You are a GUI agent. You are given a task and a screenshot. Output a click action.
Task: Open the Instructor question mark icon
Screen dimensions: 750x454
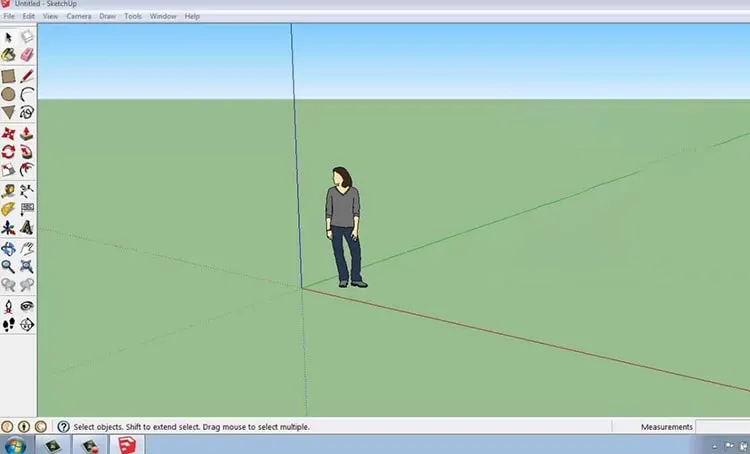click(x=63, y=426)
